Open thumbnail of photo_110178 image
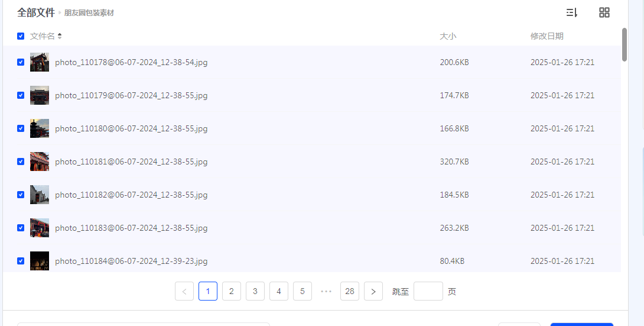The image size is (644, 326). click(40, 62)
